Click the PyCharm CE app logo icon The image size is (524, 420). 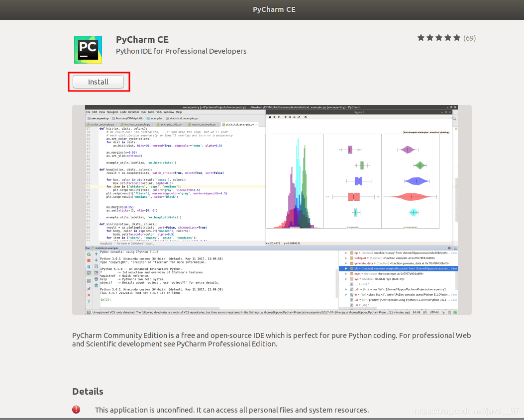pyautogui.click(x=88, y=49)
